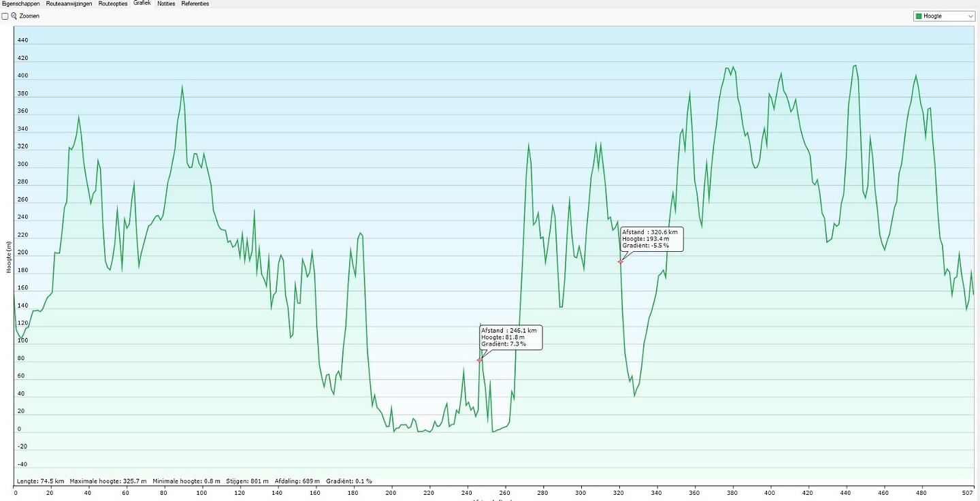Click the 200 value on distance axis
The width and height of the screenshot is (980, 501).
coord(391,492)
